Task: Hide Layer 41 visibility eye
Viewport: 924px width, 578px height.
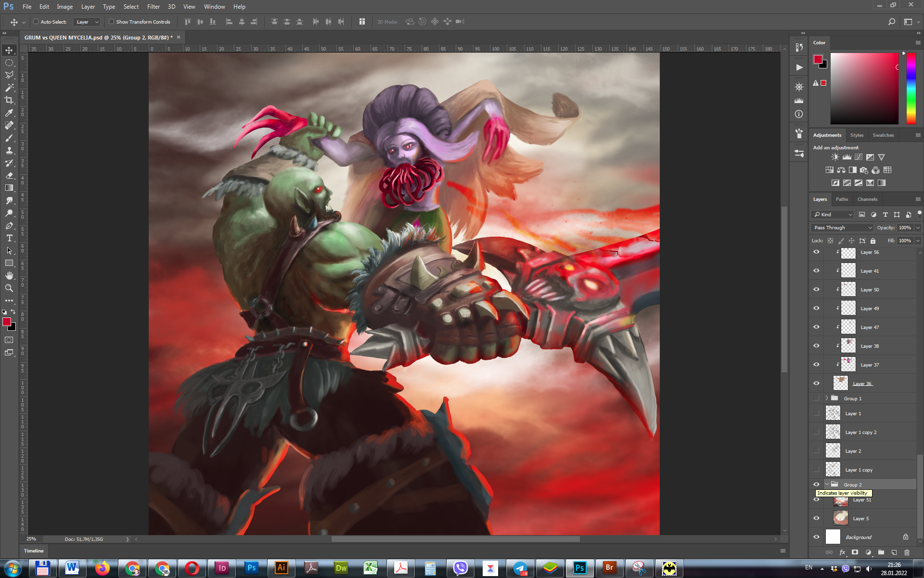Action: point(816,271)
